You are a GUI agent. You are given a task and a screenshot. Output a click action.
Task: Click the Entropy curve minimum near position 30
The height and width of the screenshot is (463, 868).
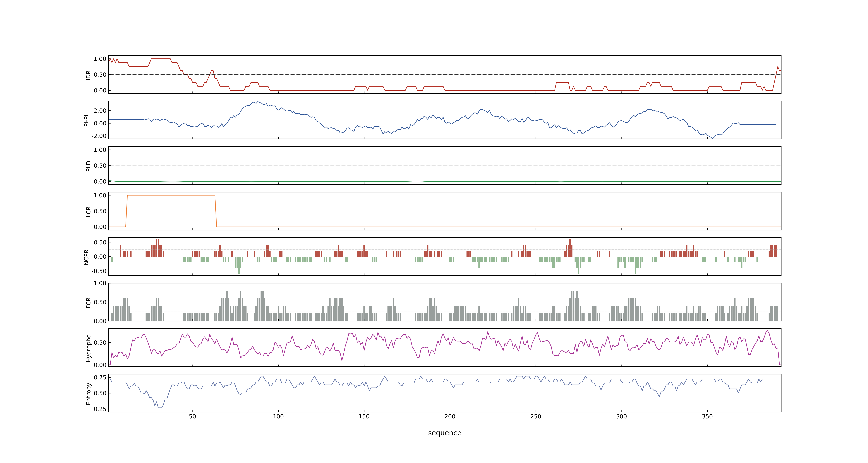pos(160,407)
